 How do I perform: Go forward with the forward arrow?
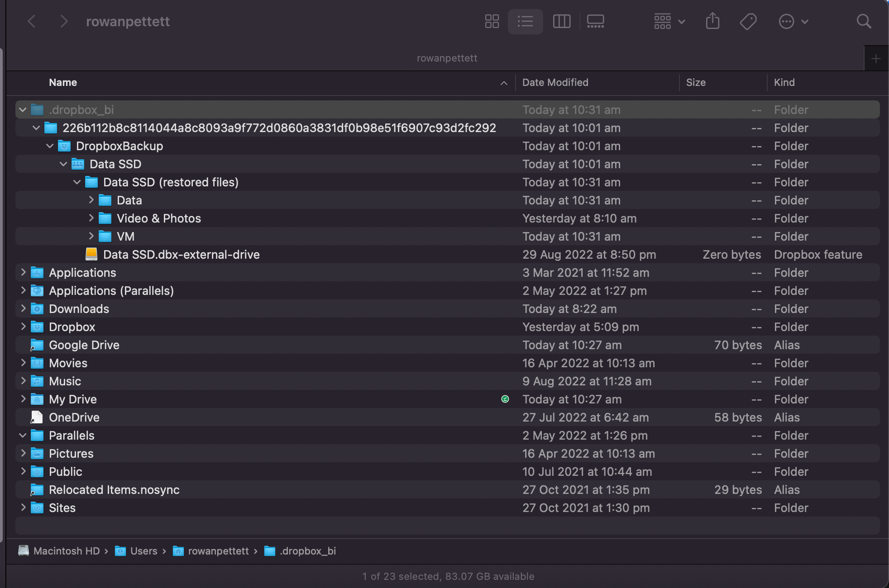point(64,21)
